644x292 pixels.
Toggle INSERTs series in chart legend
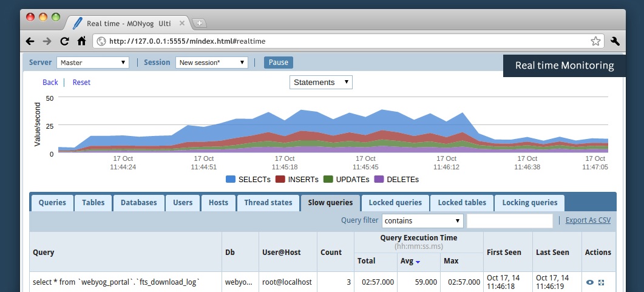click(297, 180)
